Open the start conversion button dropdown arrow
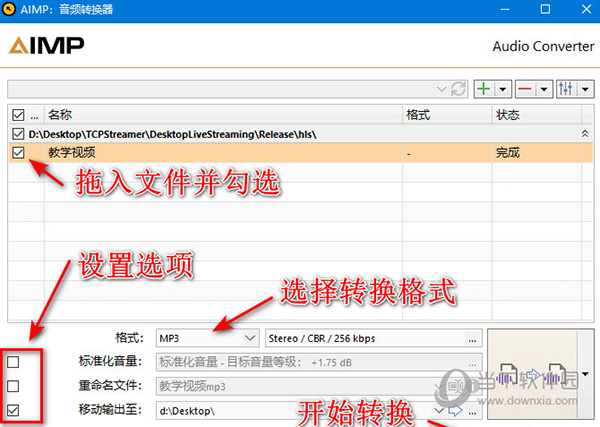This screenshot has height=427, width=600. (585, 374)
